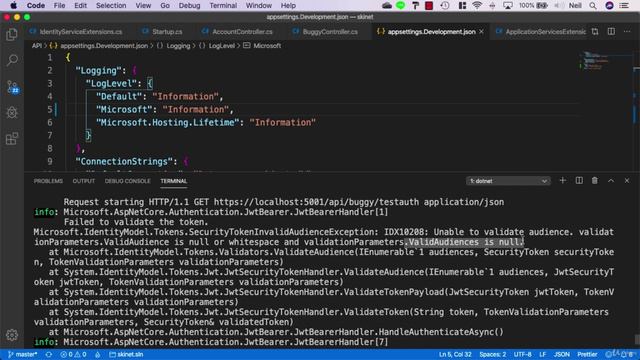
Task: Open Time Machine icon in menu bar
Action: (x=445, y=5)
